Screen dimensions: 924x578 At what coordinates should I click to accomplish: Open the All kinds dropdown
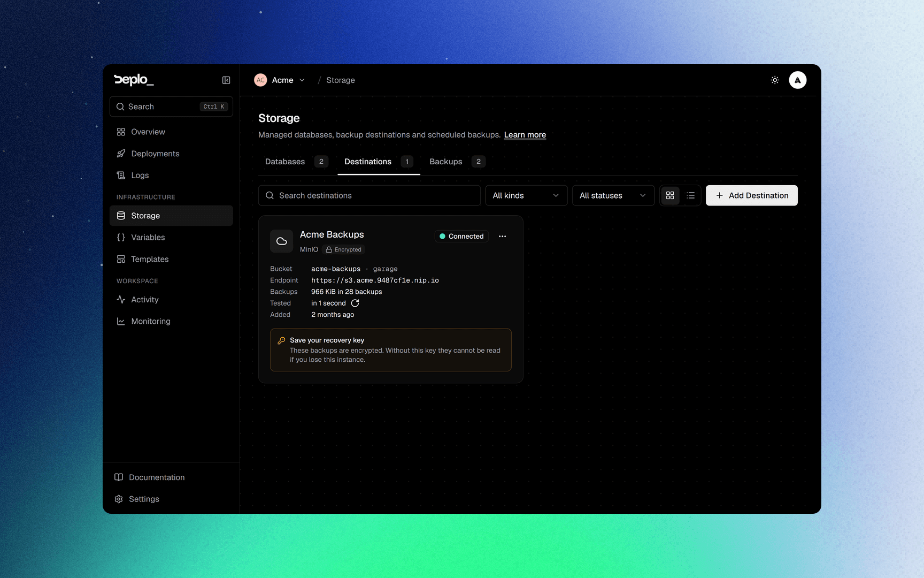click(526, 195)
